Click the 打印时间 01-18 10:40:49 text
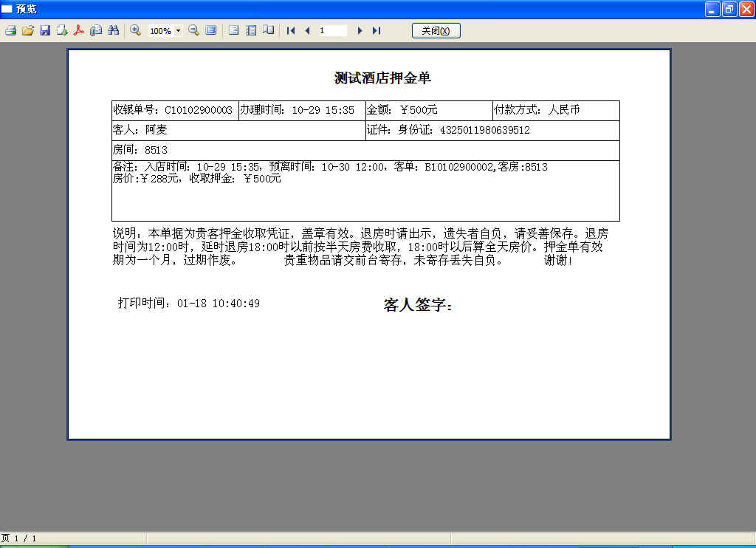The width and height of the screenshot is (756, 548). pyautogui.click(x=189, y=303)
